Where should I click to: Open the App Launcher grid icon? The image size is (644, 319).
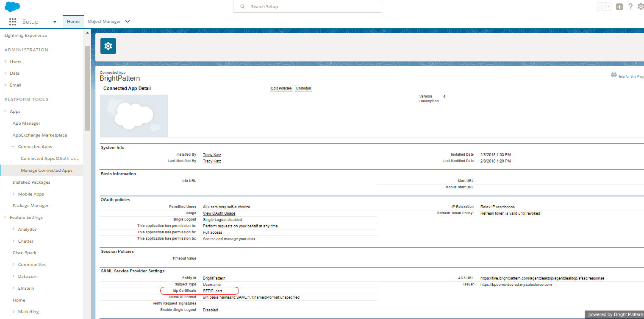[x=13, y=22]
